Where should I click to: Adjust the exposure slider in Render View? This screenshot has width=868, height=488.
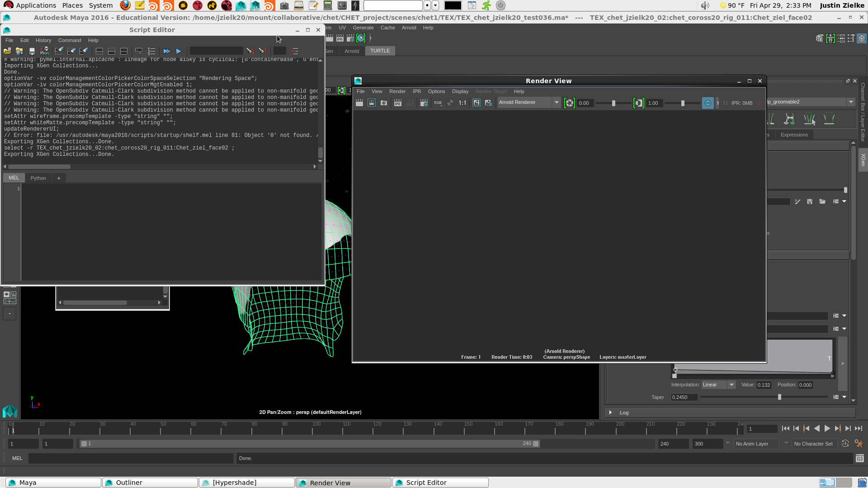coord(614,103)
